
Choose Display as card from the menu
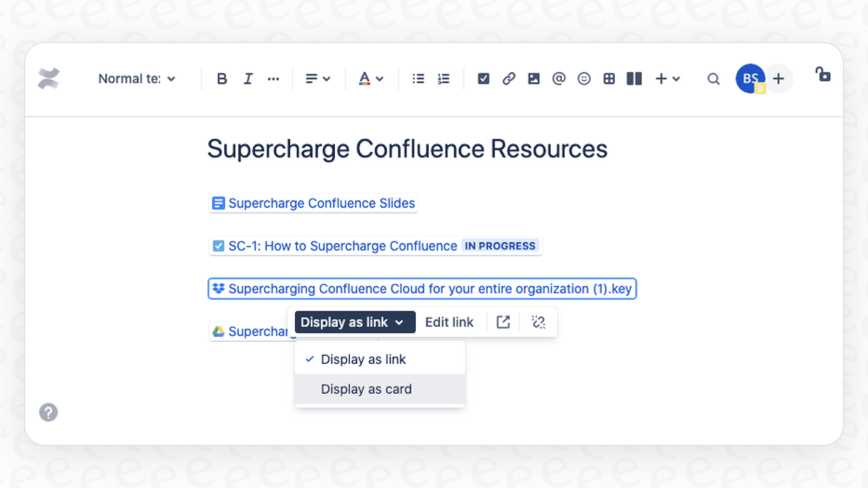tap(366, 389)
